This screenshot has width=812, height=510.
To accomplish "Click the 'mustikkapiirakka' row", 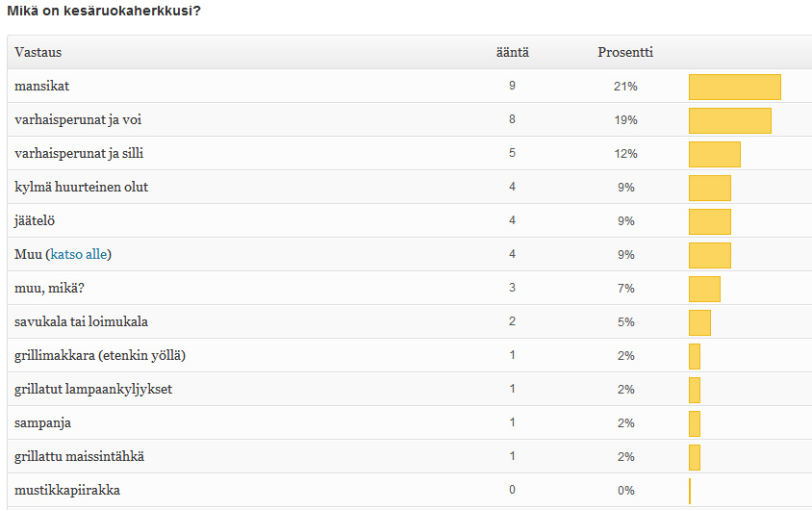I will [x=67, y=490].
